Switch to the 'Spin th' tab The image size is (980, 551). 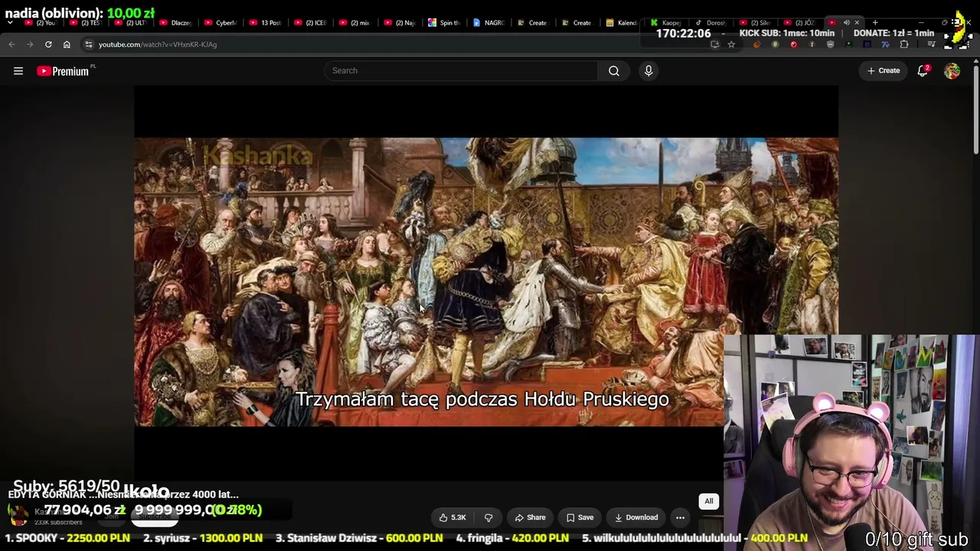(x=444, y=23)
